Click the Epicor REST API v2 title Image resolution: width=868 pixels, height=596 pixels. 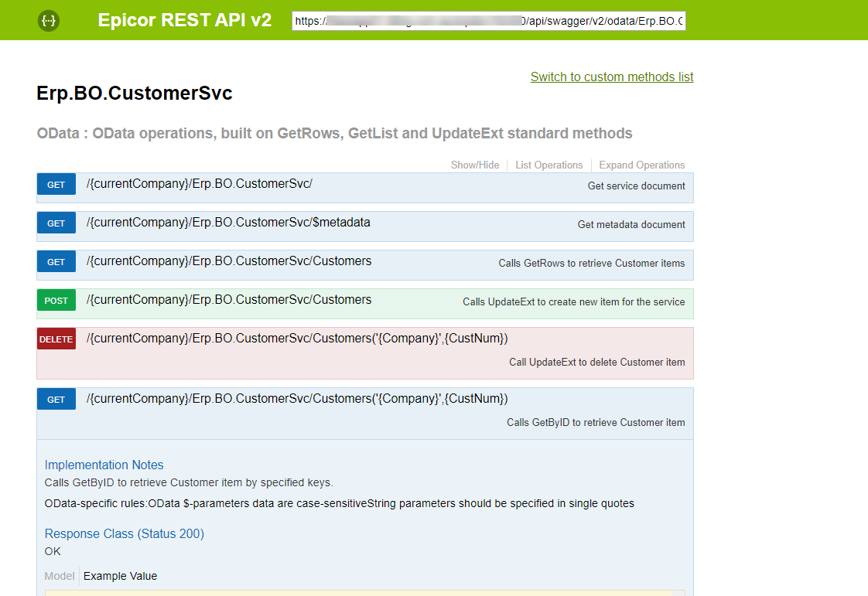coord(184,20)
